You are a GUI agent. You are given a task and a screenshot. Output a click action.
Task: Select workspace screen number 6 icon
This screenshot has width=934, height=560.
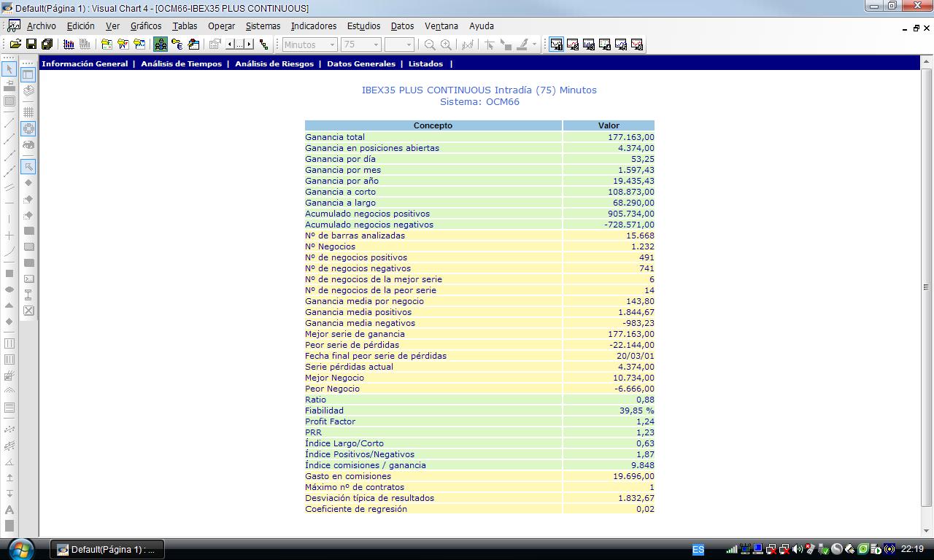coord(637,44)
